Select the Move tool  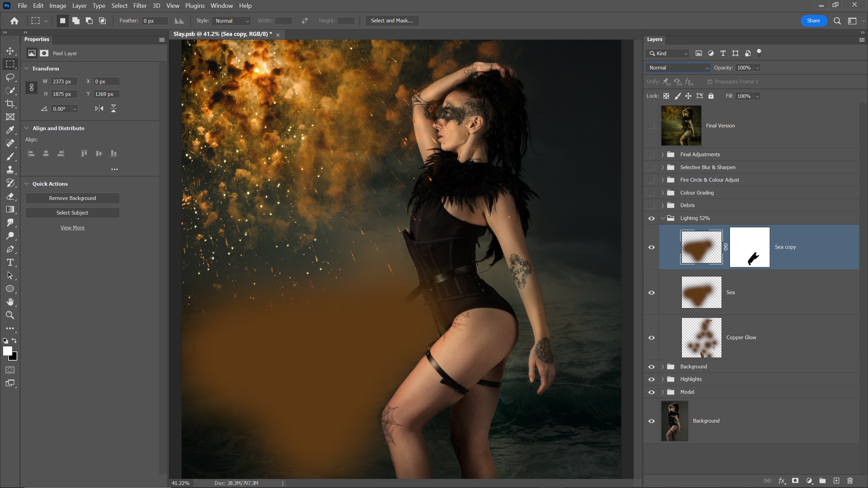[10, 51]
